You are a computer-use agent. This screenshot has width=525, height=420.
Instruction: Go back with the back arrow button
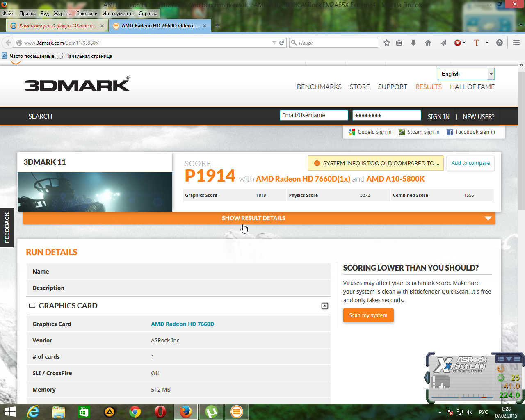coord(8,43)
